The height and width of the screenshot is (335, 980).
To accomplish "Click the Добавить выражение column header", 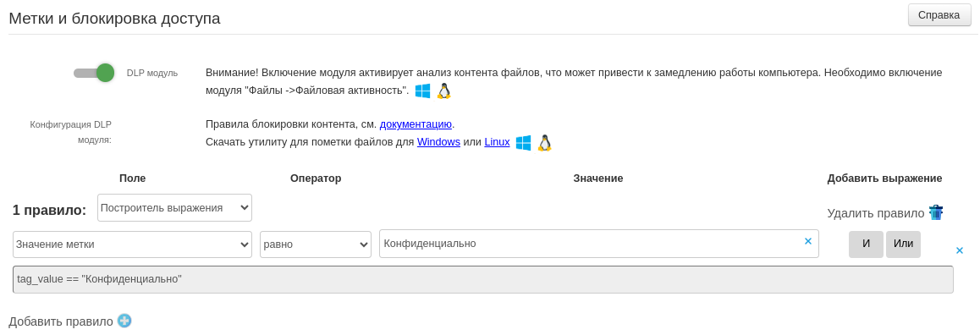I will click(884, 178).
